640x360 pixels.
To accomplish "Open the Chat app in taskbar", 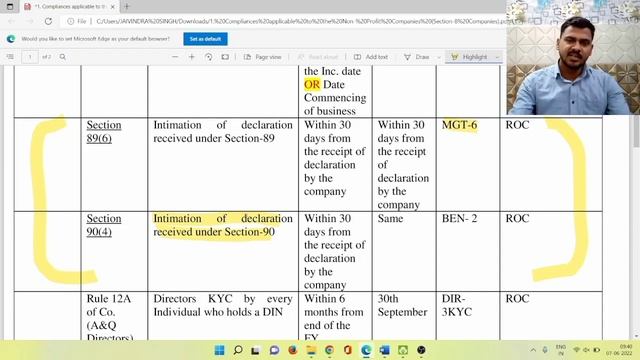I will coord(274,350).
